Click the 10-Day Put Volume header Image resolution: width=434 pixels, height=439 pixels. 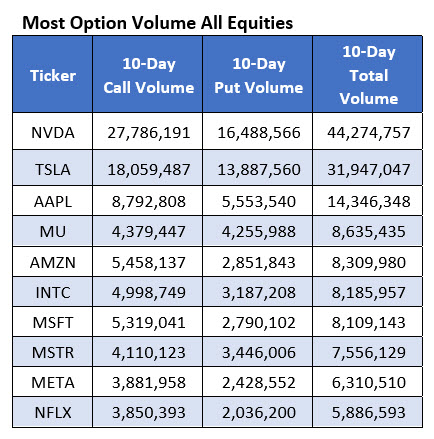coord(258,75)
